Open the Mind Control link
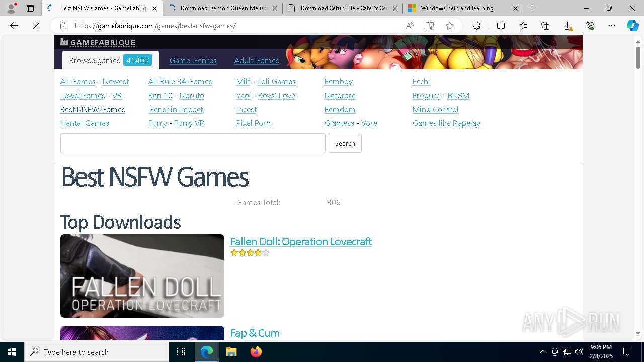 435,109
